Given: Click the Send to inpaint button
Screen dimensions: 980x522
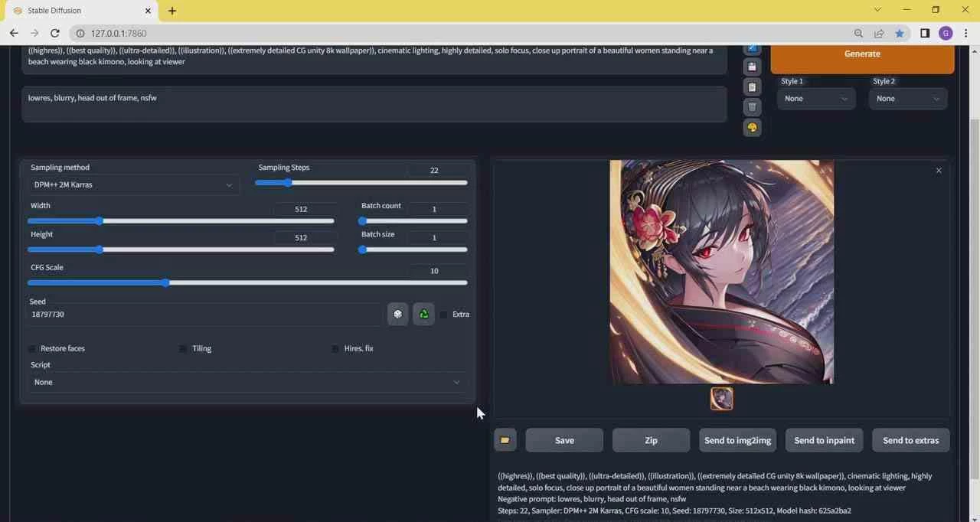Looking at the screenshot, I should pyautogui.click(x=824, y=440).
